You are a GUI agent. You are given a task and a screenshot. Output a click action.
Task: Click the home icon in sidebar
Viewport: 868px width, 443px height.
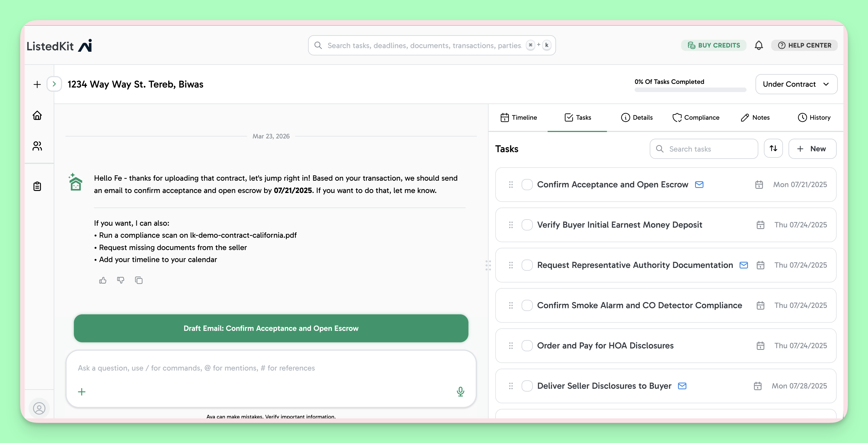pos(37,115)
